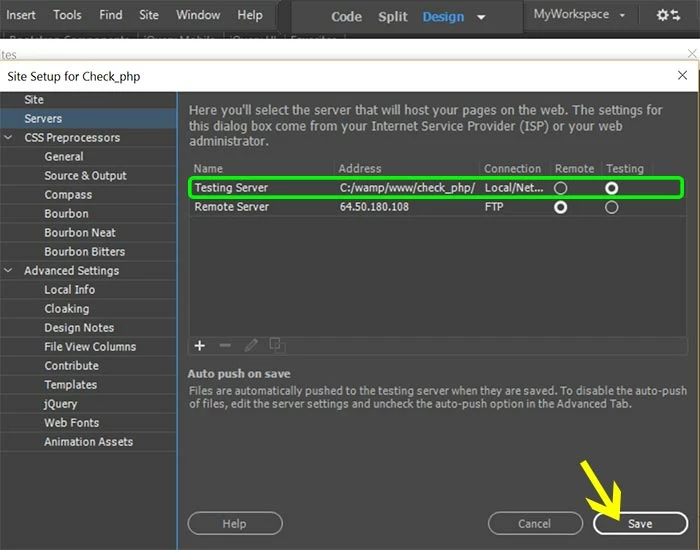Collapse the Advanced Settings section
700x550 pixels.
(8, 271)
